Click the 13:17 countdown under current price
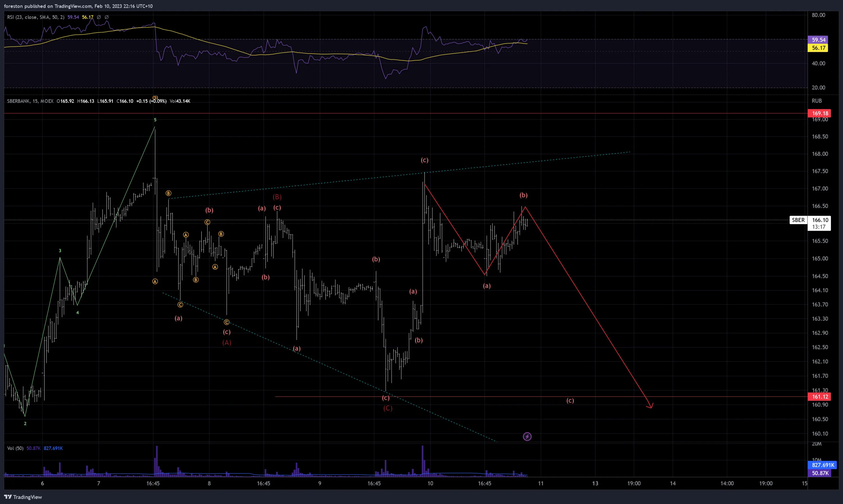The width and height of the screenshot is (843, 504). [x=819, y=227]
